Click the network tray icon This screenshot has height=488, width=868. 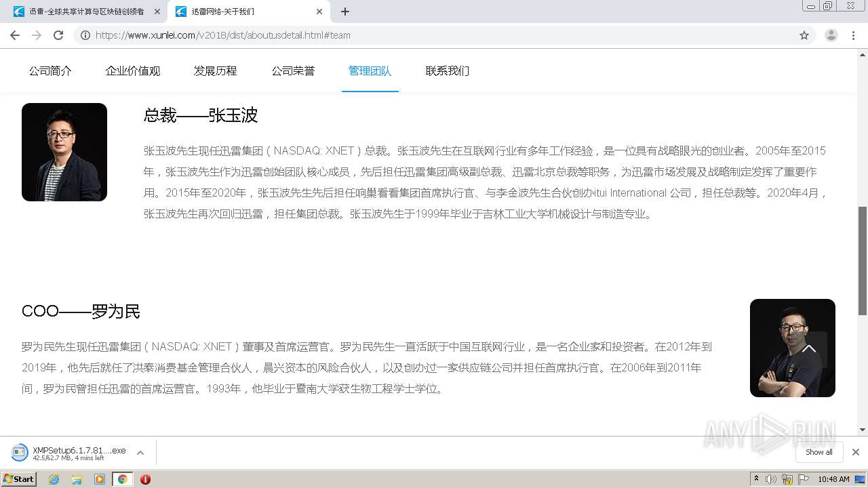coord(787,479)
